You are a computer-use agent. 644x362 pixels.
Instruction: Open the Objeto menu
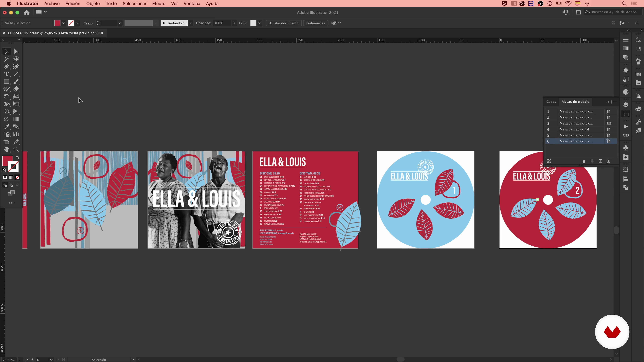93,4
